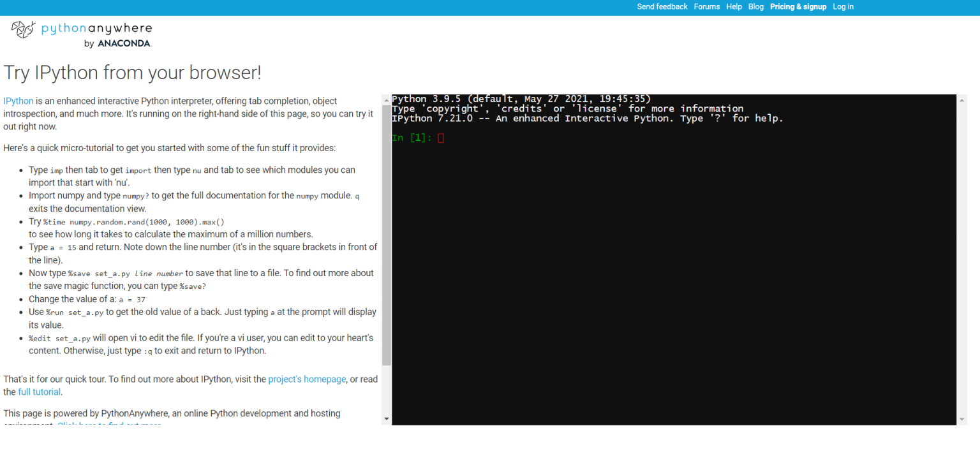Open the full tutorial link

coord(40,392)
